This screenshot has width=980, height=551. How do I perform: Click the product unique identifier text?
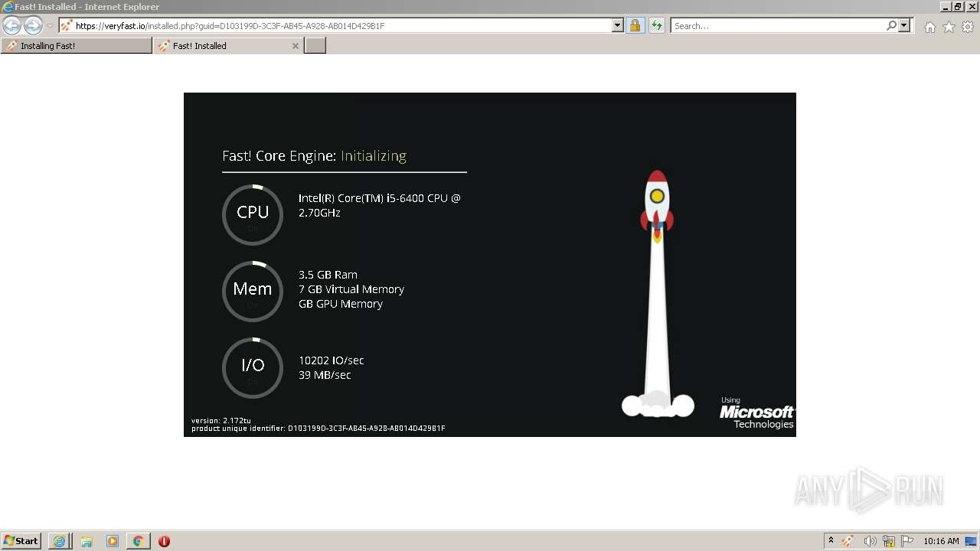[x=318, y=429]
